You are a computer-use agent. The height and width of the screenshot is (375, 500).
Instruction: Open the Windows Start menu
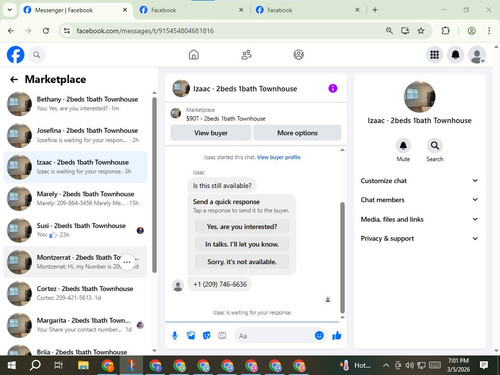click(12, 365)
